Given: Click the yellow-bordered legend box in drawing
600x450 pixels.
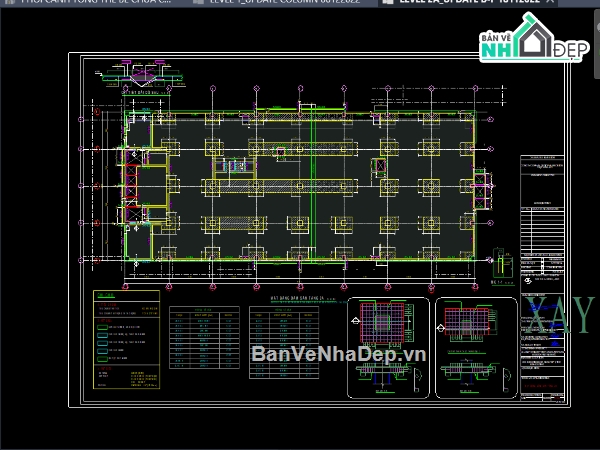Looking at the screenshot, I should point(126,339).
